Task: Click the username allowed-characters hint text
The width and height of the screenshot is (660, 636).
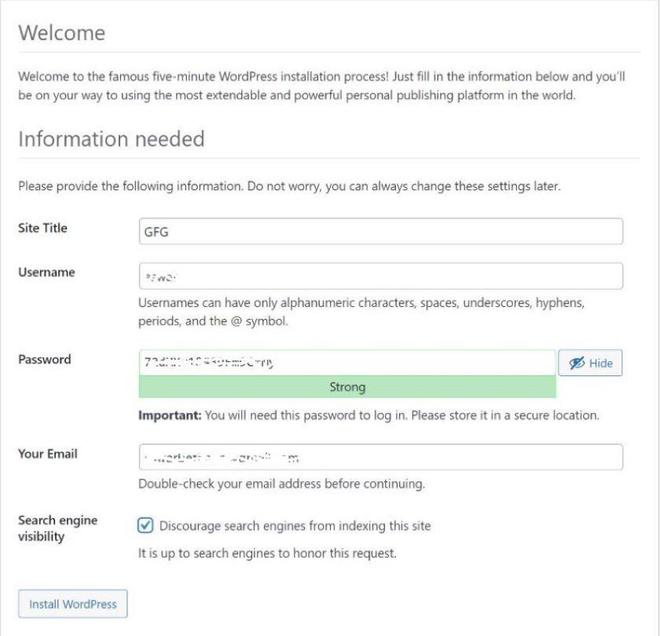Action: [361, 311]
